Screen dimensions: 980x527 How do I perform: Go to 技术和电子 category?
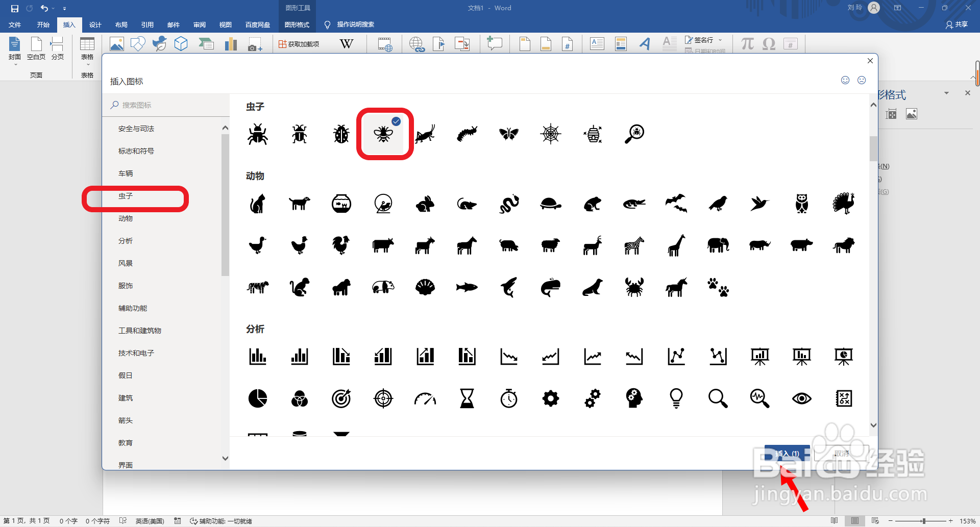pos(136,353)
